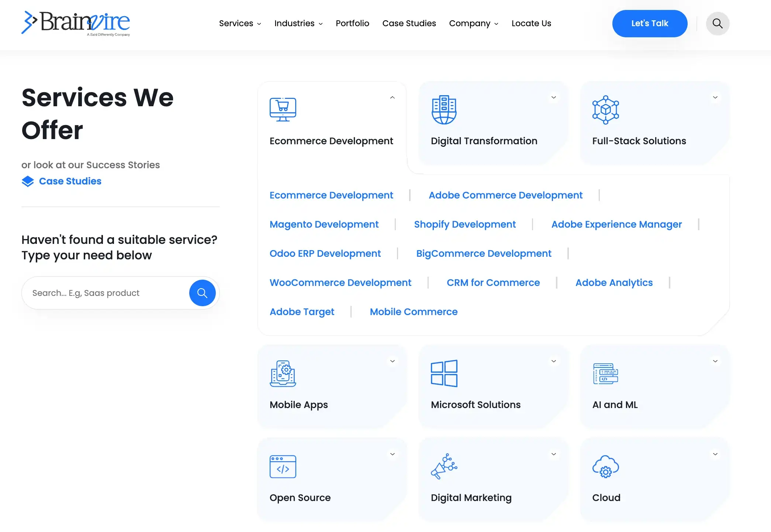The height and width of the screenshot is (532, 771).
Task: Expand the Digital Marketing card chevron
Action: click(x=554, y=454)
